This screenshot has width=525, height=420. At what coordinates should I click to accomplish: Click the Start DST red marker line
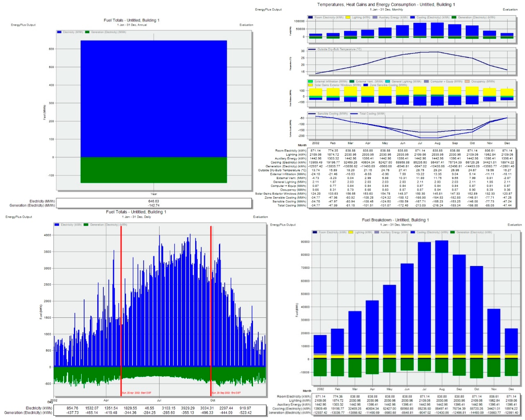point(121,305)
